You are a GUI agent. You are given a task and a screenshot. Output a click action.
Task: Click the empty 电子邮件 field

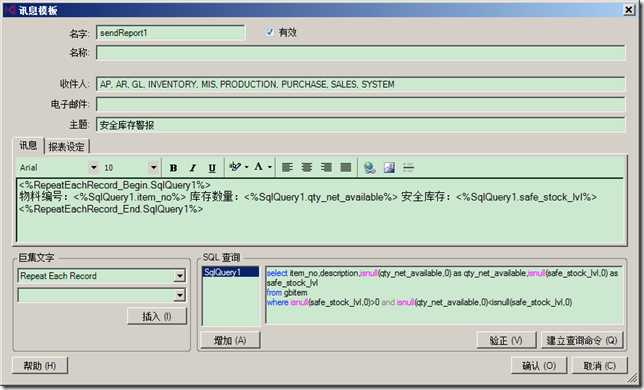361,104
